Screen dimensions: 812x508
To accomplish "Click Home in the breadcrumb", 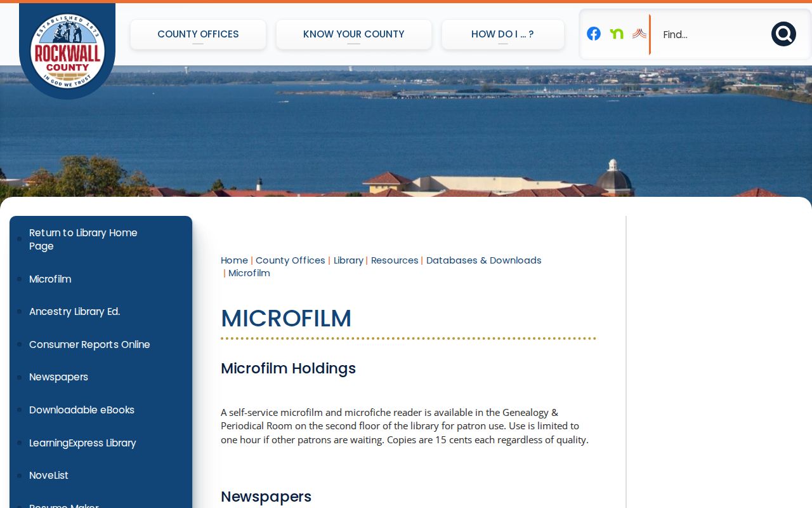I will click(x=234, y=260).
